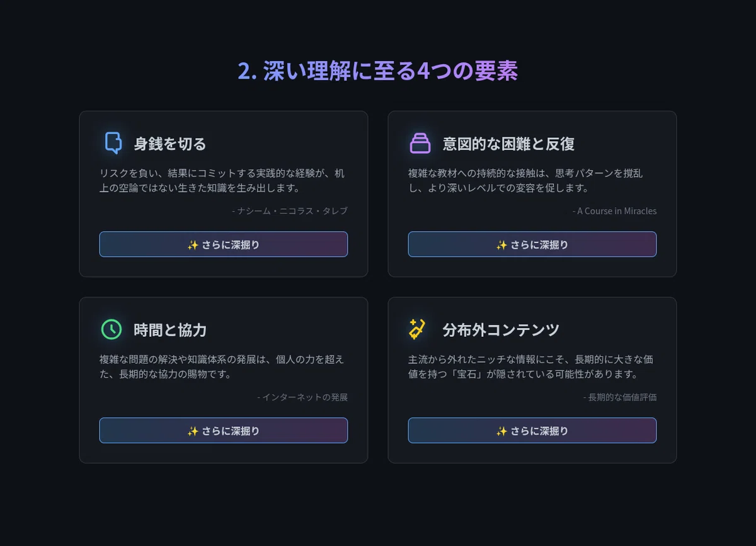This screenshot has width=756, height=546.
Task: Click the heading 意図的な困難と反復
Action: click(508, 144)
